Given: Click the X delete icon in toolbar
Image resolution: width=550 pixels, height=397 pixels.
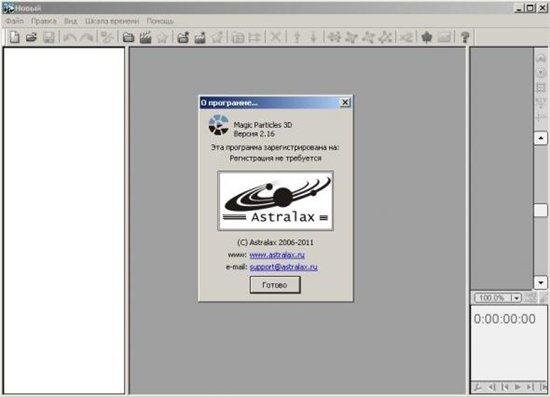Looking at the screenshot, I should 276,37.
